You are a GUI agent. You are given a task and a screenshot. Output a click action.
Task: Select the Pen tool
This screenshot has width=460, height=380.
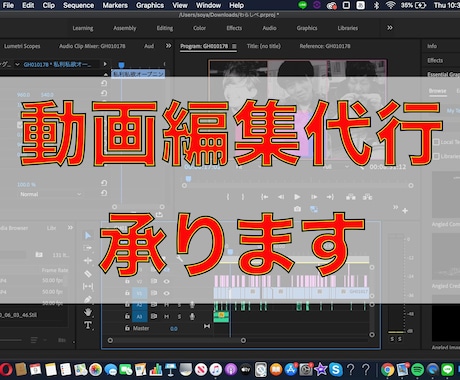88,299
